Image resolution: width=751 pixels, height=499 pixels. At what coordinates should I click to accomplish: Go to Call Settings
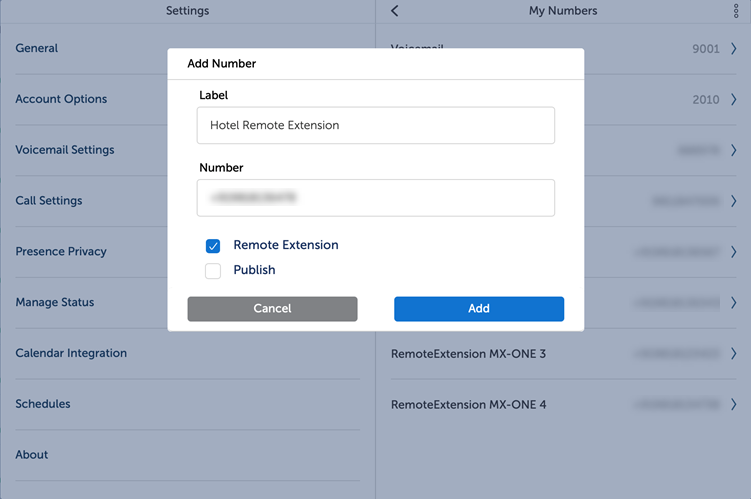(x=49, y=201)
